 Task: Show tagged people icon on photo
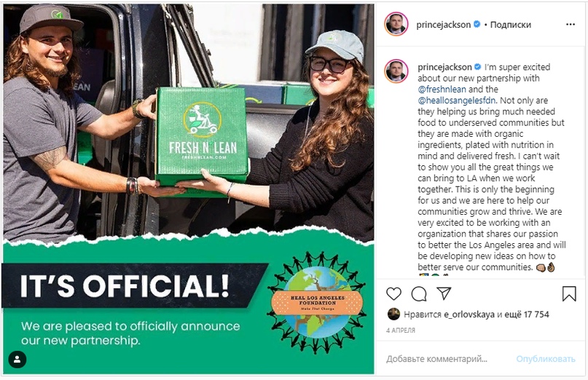tap(17, 360)
